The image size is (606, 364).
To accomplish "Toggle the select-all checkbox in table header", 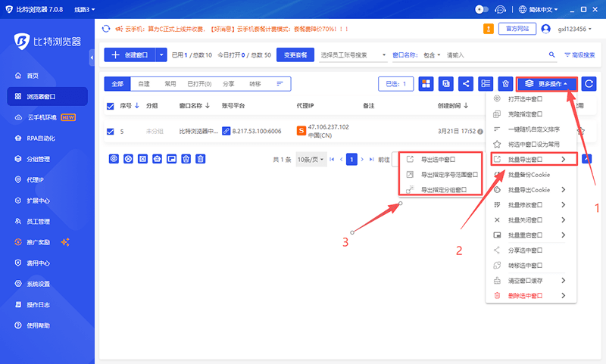I will [111, 106].
